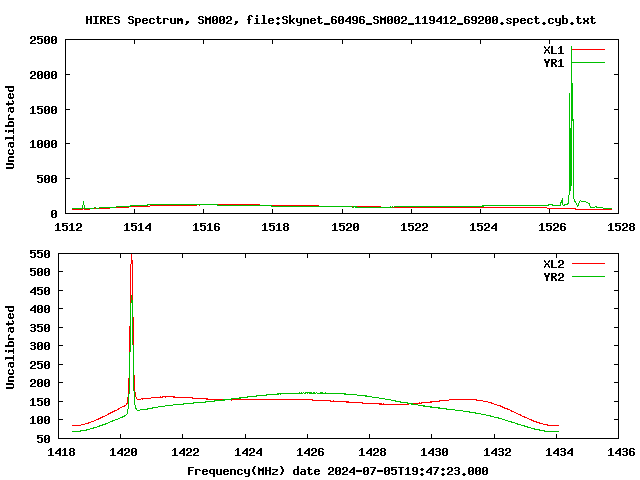Viewport: 640px width, 480px height.
Task: Click the green line sample beside YR2
Action: point(588,277)
